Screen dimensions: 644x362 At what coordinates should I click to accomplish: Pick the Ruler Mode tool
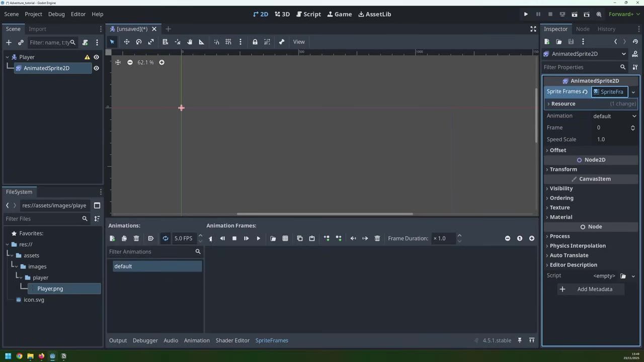(202, 42)
